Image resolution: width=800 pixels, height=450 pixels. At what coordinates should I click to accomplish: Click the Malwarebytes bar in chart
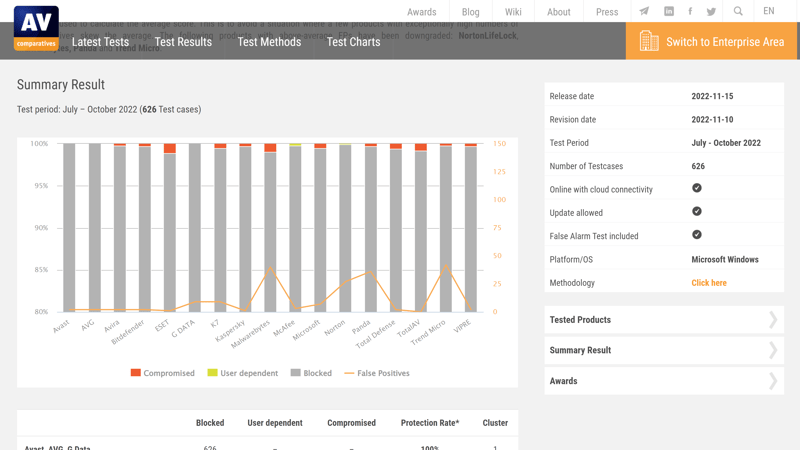pos(270,232)
